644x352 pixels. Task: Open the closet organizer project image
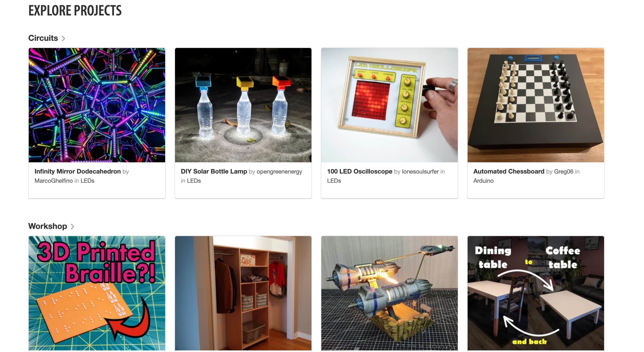(243, 293)
